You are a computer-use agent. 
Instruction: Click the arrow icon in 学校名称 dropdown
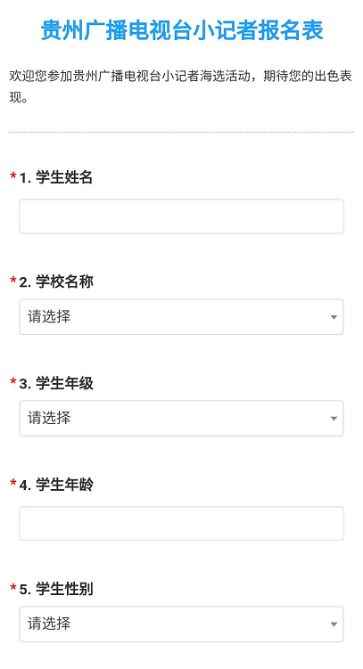[x=334, y=317]
